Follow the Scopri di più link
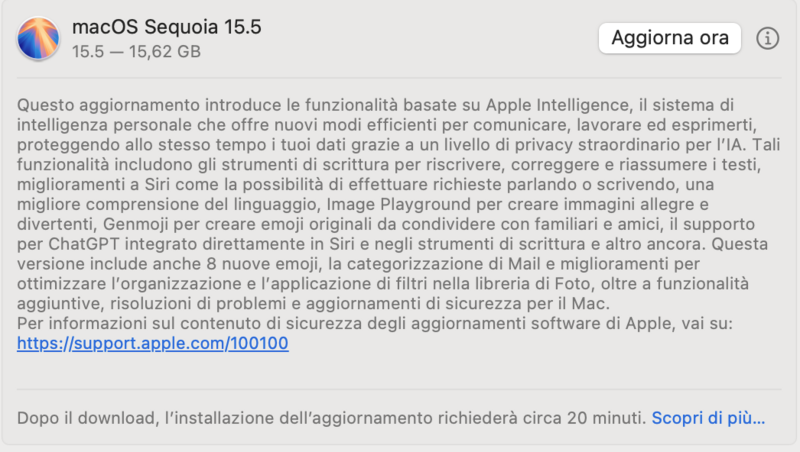The image size is (800, 452). (708, 418)
